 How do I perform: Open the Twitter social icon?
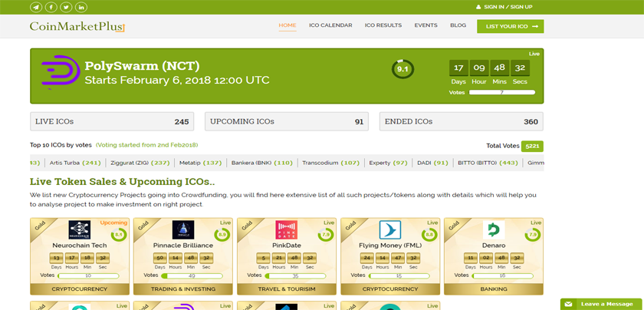tap(66, 7)
